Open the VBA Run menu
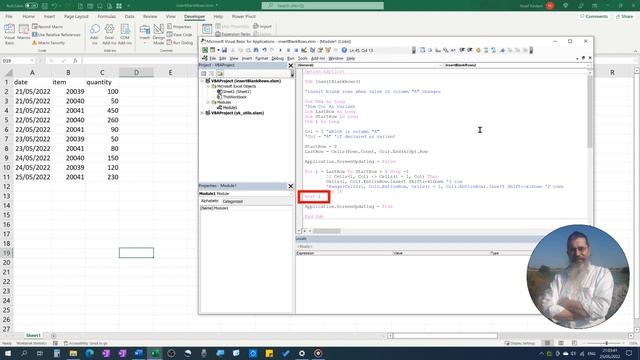The height and width of the screenshot is (360, 640). tap(291, 58)
